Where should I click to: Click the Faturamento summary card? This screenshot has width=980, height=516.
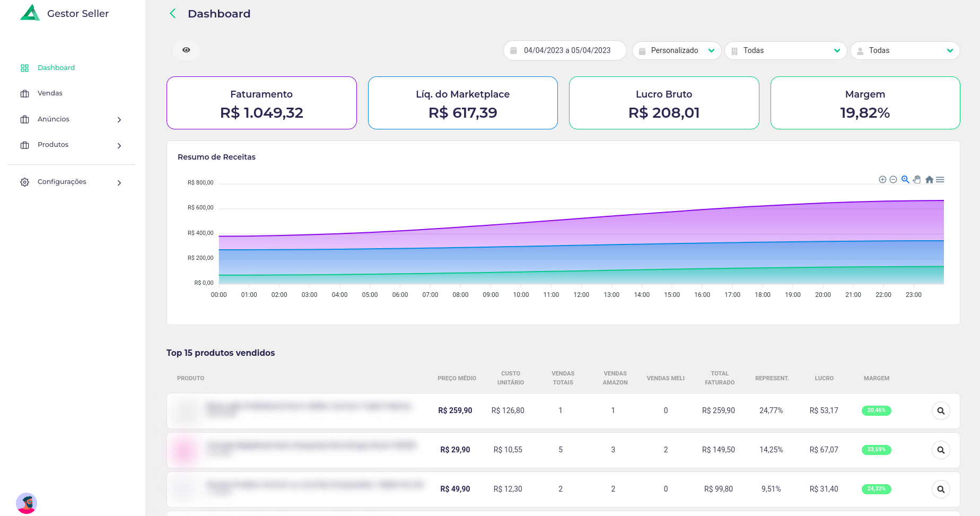(261, 103)
